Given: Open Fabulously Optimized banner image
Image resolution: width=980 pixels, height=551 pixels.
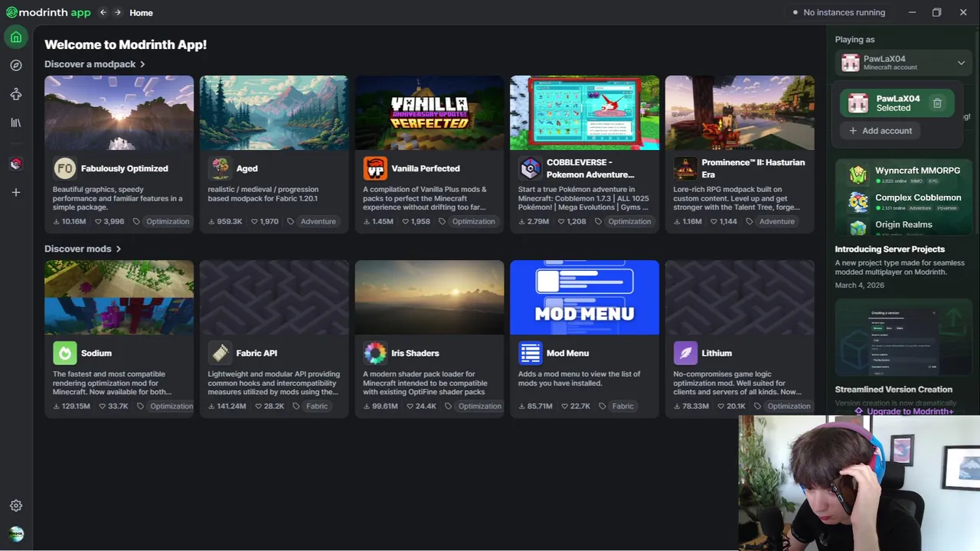Looking at the screenshot, I should point(119,112).
